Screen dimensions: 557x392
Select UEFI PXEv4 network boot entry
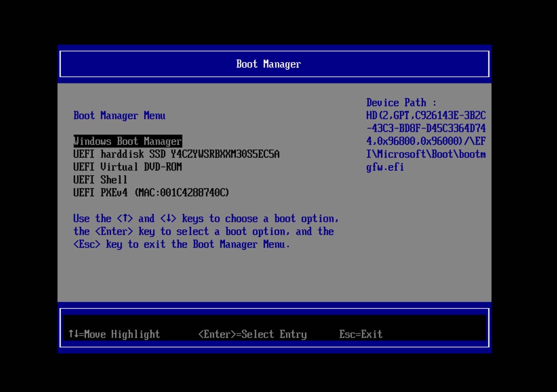(x=151, y=193)
